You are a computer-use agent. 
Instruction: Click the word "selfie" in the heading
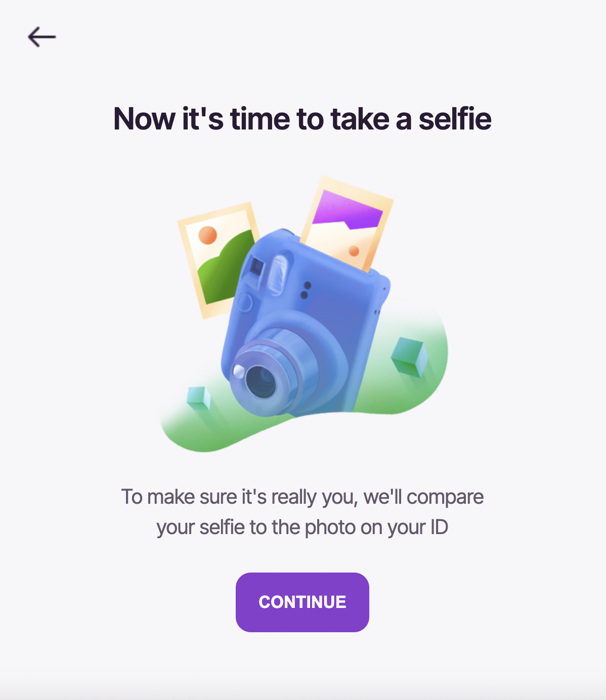click(455, 119)
